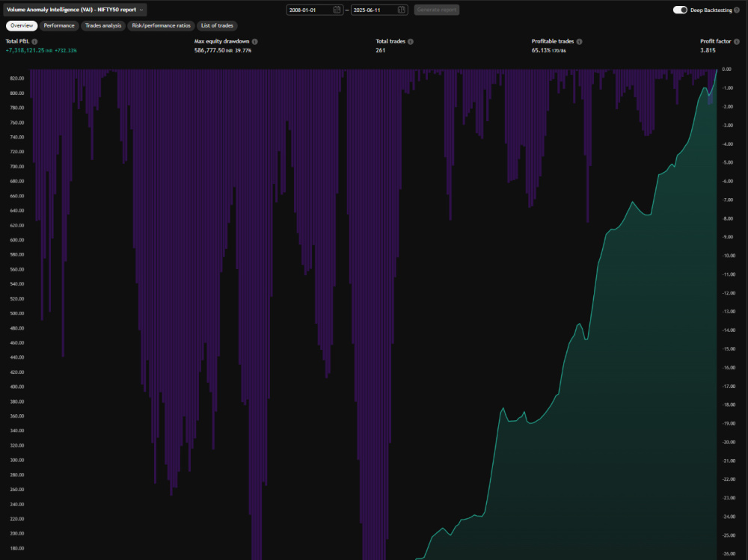Click the Deep Backtesting info icon
The height and width of the screenshot is (560, 748).
point(737,10)
